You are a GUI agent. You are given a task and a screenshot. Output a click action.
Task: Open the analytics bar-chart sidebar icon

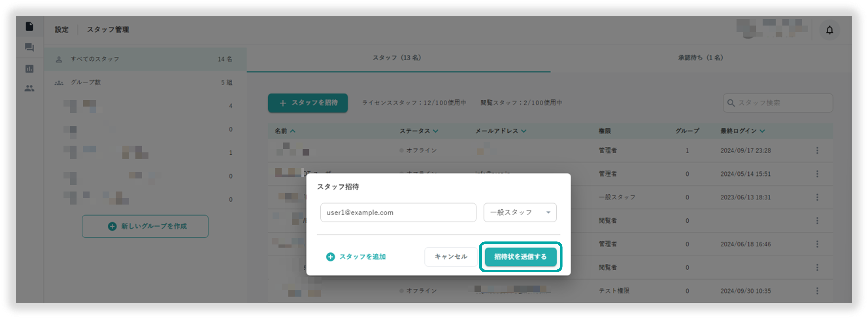(30, 68)
